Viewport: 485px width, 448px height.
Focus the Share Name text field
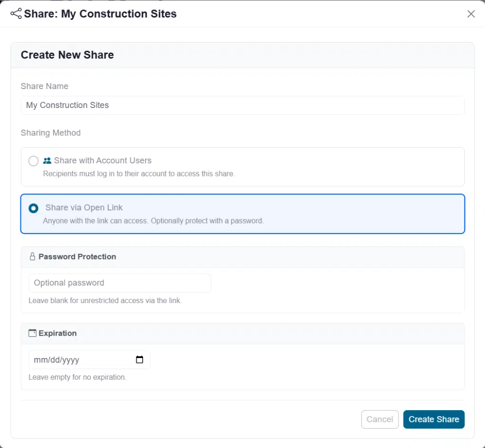click(x=242, y=105)
